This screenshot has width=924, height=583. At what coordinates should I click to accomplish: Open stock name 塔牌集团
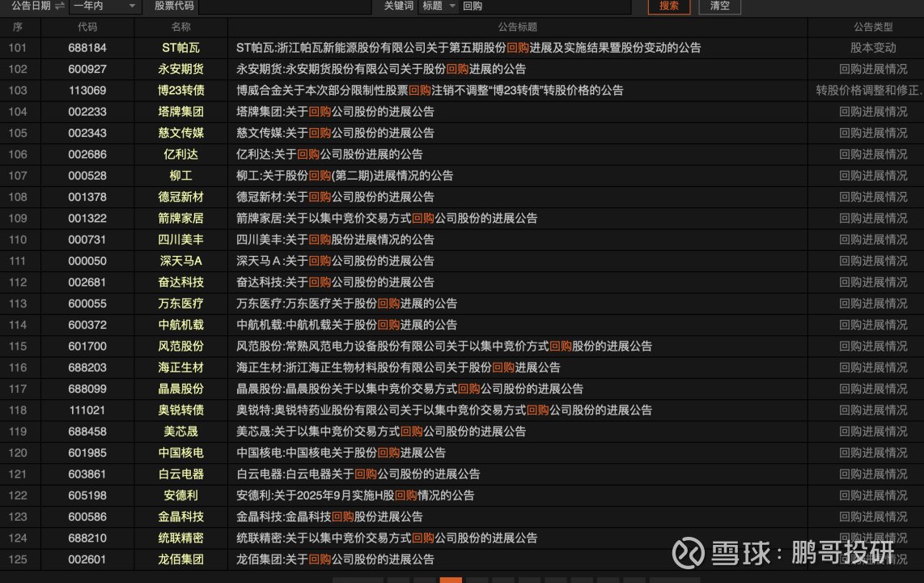click(181, 112)
